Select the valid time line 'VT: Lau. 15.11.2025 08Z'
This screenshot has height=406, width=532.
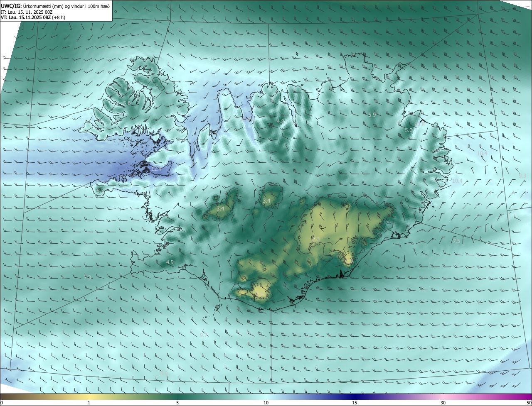25,17
